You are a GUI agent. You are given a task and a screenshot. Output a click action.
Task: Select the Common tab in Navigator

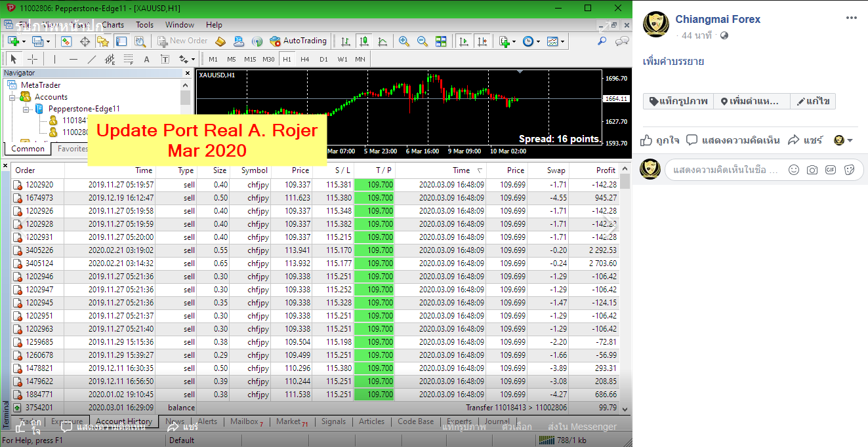click(28, 149)
